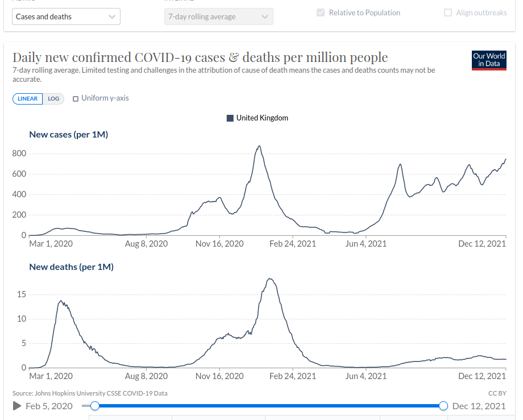Click the chart title about daily COVID-19 cases
Image resolution: width=523 pixels, height=420 pixels.
click(x=200, y=57)
